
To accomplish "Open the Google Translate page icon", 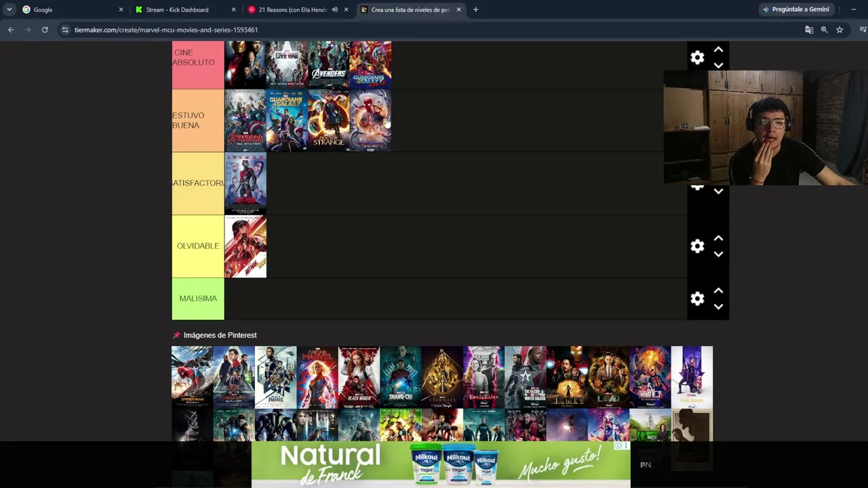I will 809,30.
